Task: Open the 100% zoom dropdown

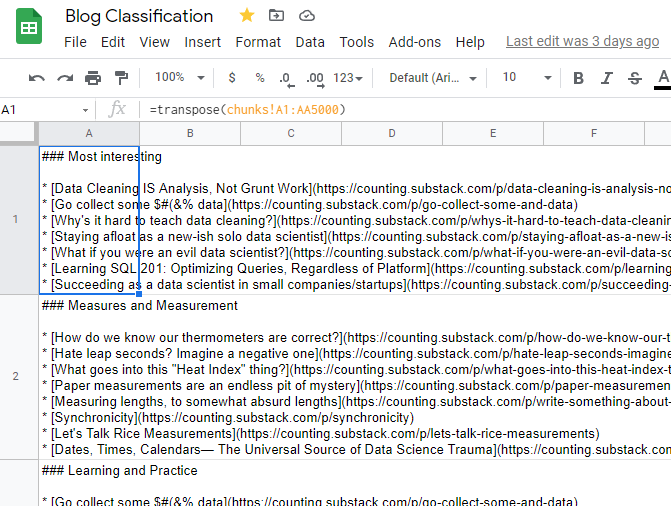Action: (x=180, y=78)
